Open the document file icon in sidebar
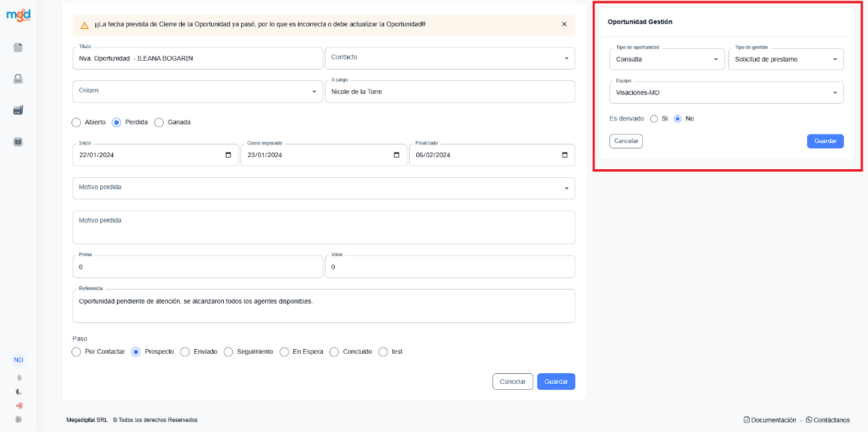The height and width of the screenshot is (432, 868). click(18, 47)
